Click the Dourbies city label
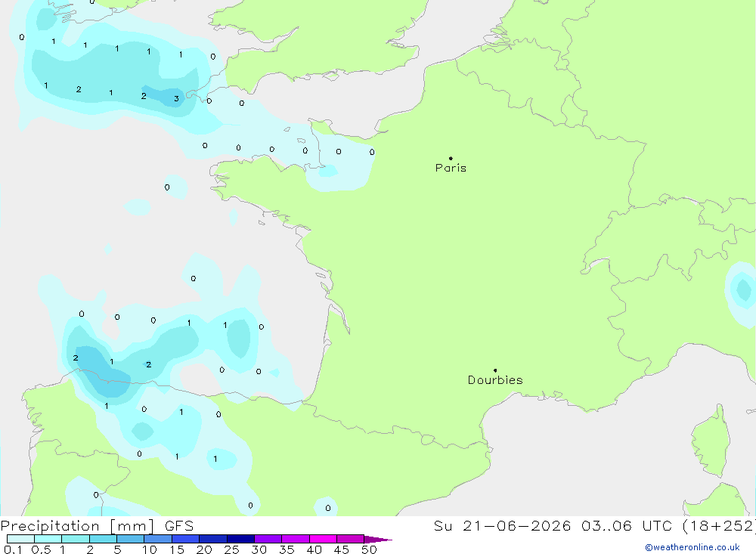This screenshot has height=554, width=756. click(x=495, y=380)
